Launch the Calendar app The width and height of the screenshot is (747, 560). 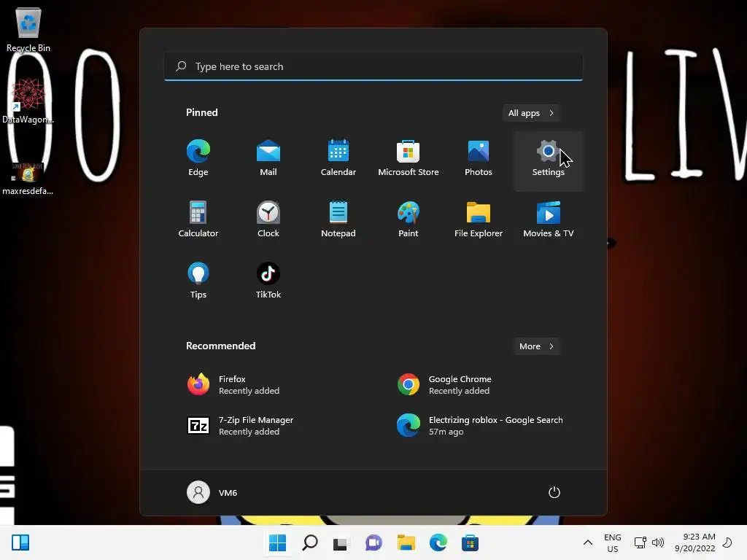click(x=338, y=158)
